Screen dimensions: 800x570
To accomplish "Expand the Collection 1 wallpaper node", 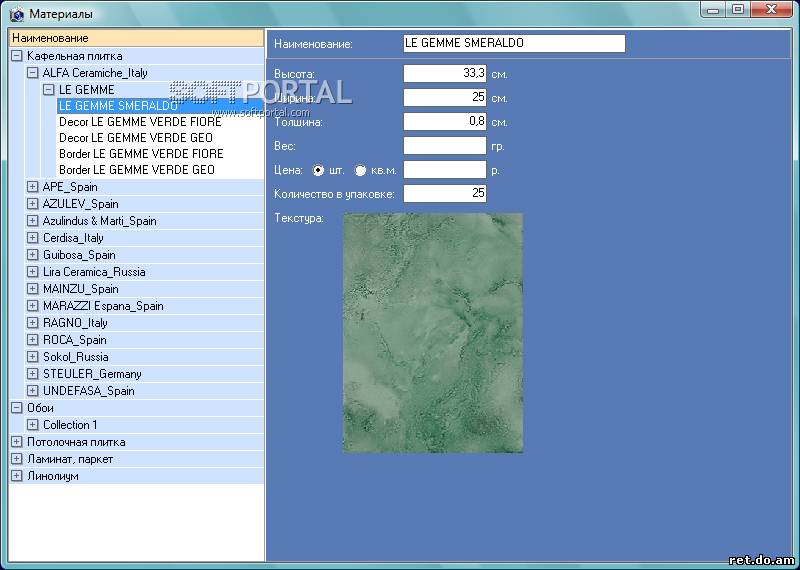I will coord(33,425).
